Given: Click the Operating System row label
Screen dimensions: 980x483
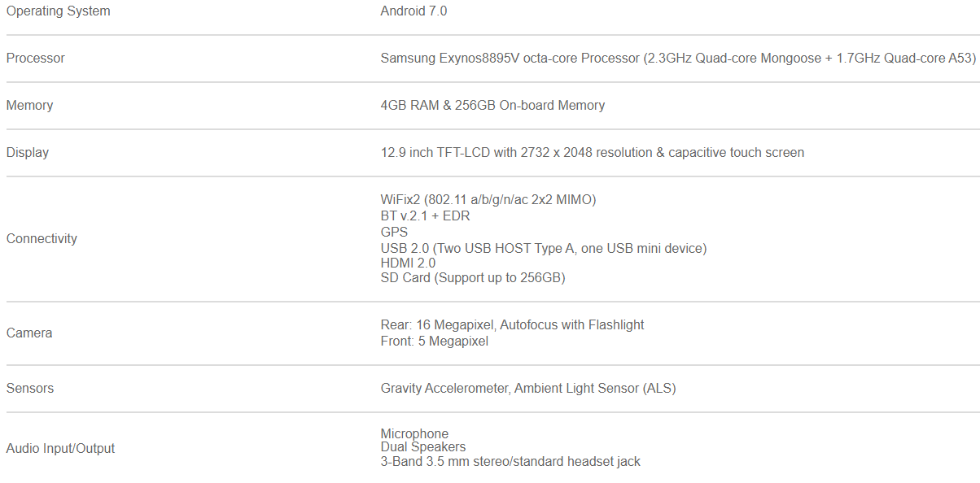Looking at the screenshot, I should coord(58,11).
